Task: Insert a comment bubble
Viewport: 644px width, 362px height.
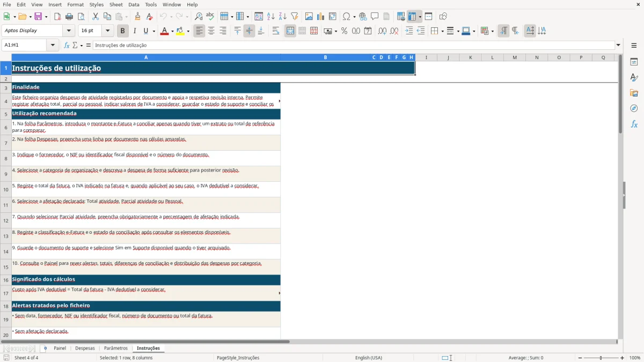Action: click(x=375, y=17)
